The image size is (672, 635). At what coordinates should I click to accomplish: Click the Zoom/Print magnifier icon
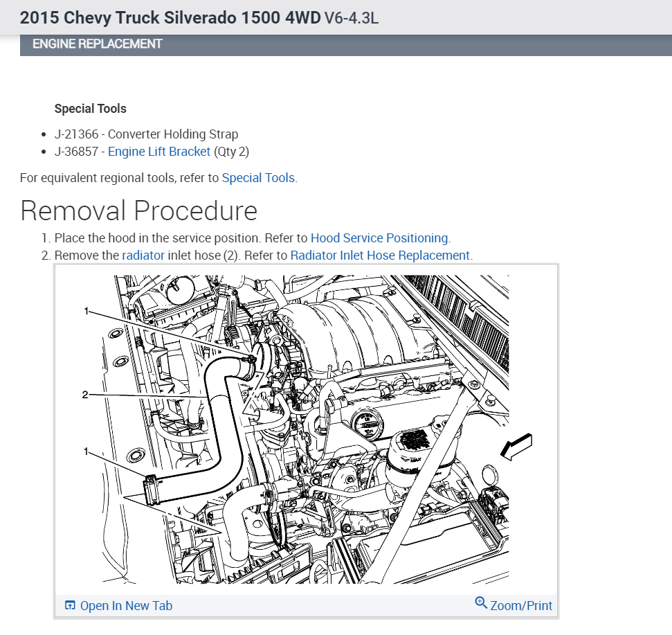pyautogui.click(x=481, y=603)
